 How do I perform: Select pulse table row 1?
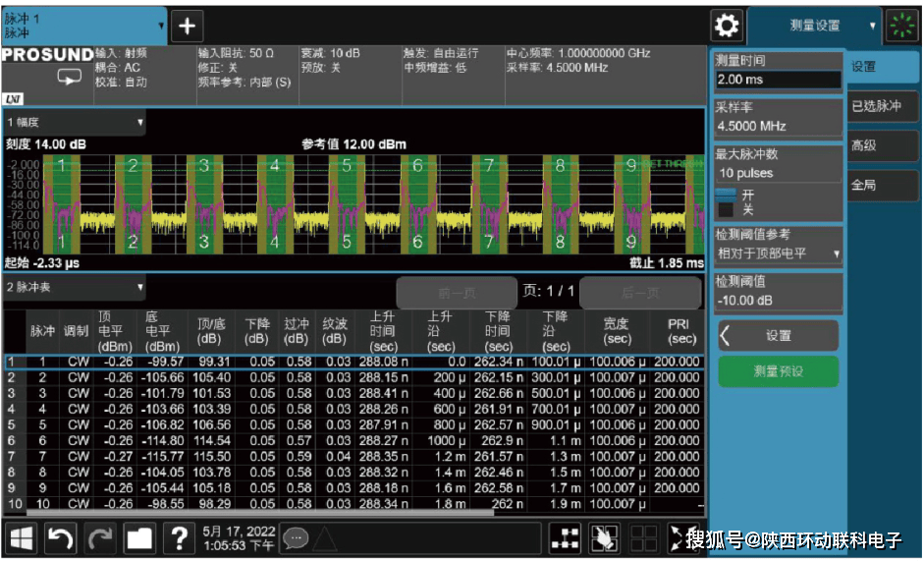tap(353, 363)
